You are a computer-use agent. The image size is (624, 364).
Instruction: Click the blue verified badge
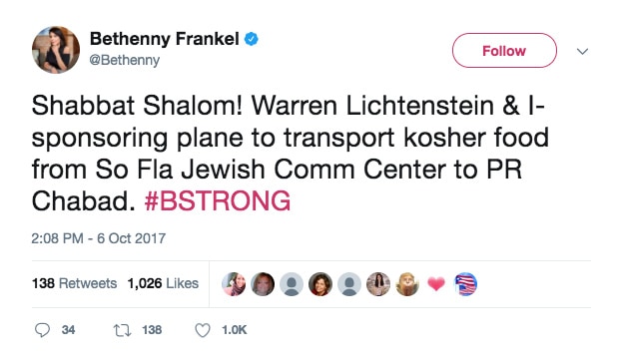tap(252, 39)
